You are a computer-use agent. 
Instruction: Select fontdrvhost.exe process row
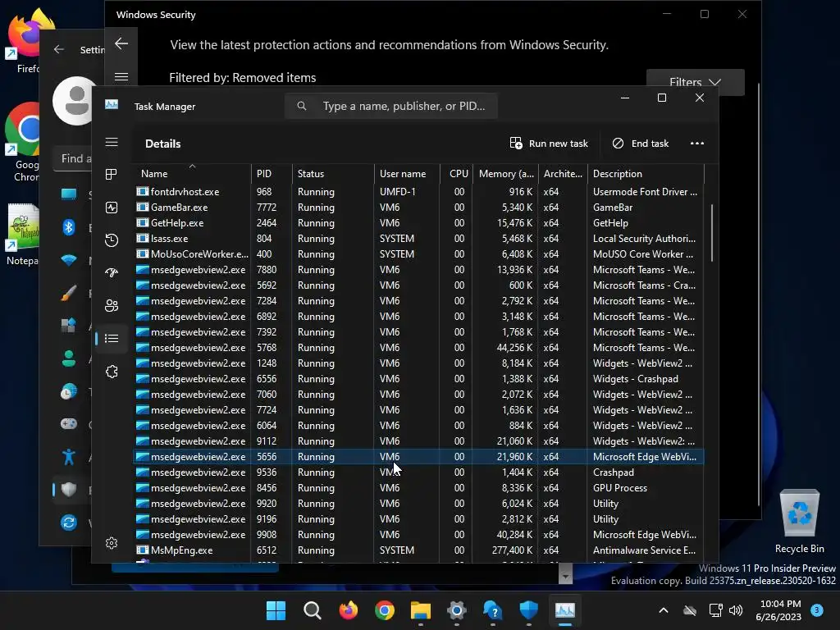[418, 192]
